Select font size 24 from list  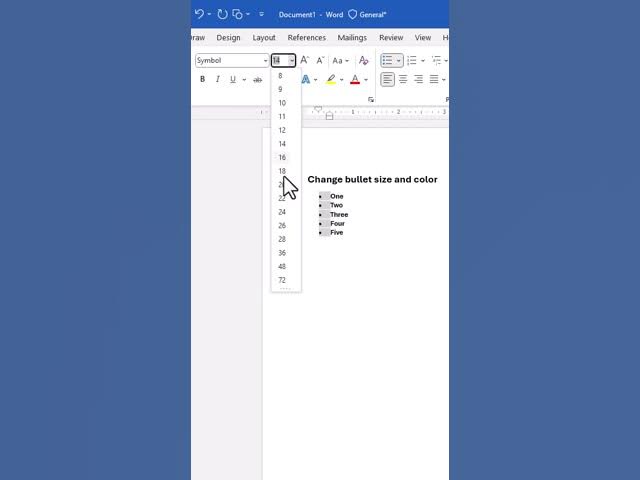tap(282, 212)
